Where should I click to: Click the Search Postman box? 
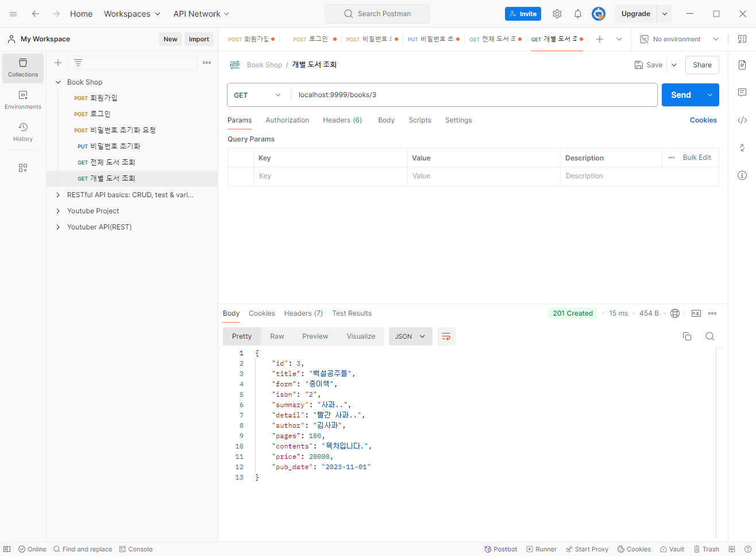(377, 14)
